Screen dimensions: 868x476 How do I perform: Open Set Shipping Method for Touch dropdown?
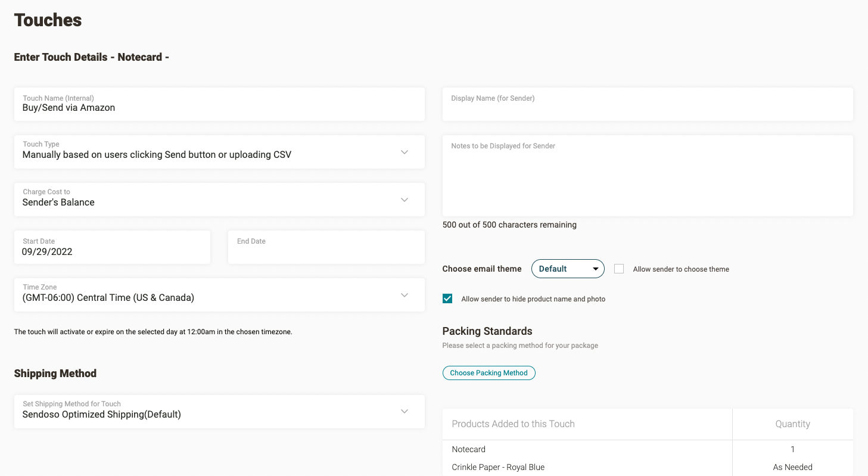219,412
